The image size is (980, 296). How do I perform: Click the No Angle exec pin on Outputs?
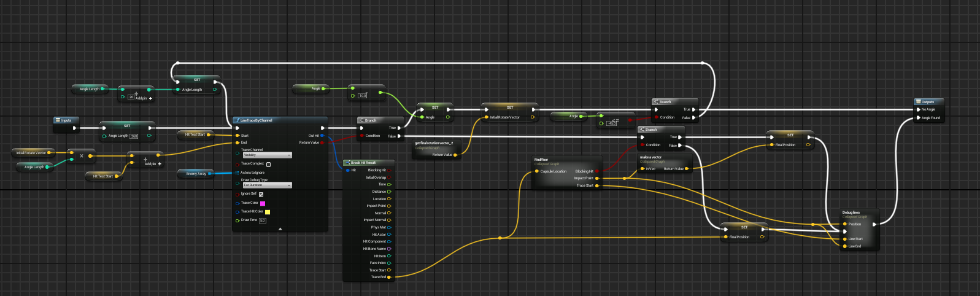coord(917,109)
